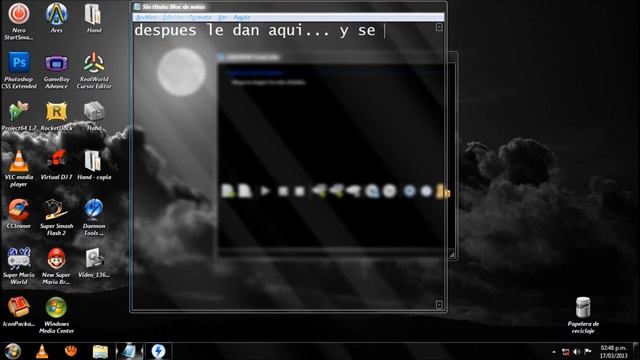
Task: Switch to the Notepad taskbar button
Action: pos(129,351)
